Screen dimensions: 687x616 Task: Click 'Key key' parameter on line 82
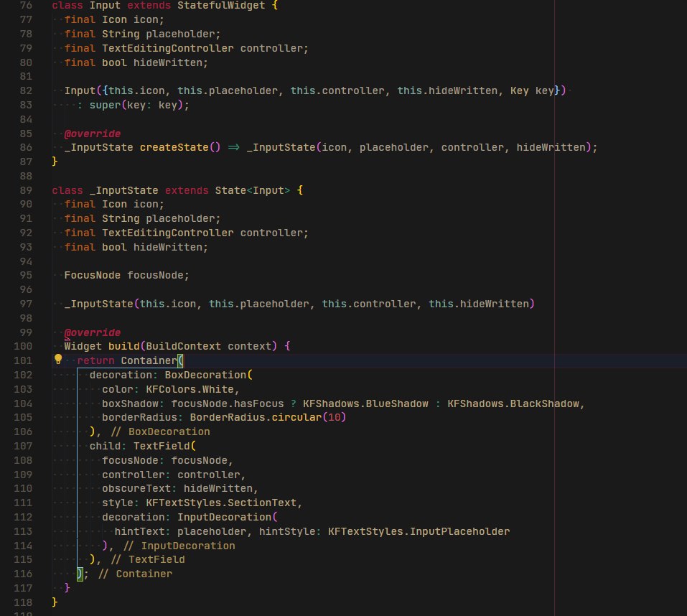(x=532, y=90)
